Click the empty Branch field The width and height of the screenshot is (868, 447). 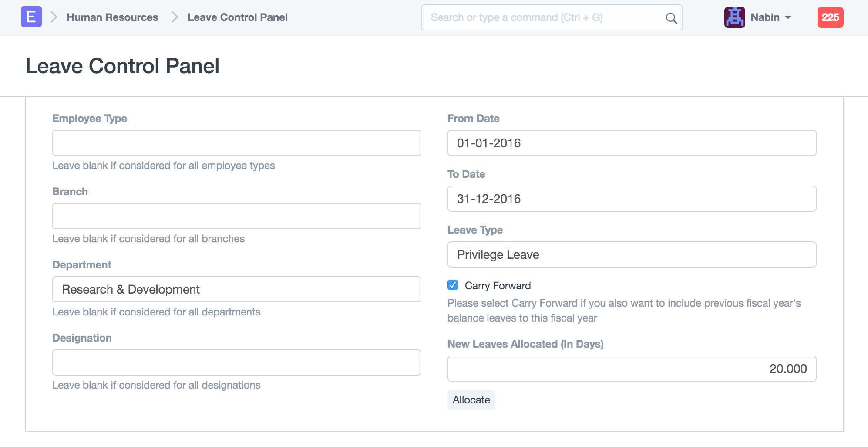(236, 216)
